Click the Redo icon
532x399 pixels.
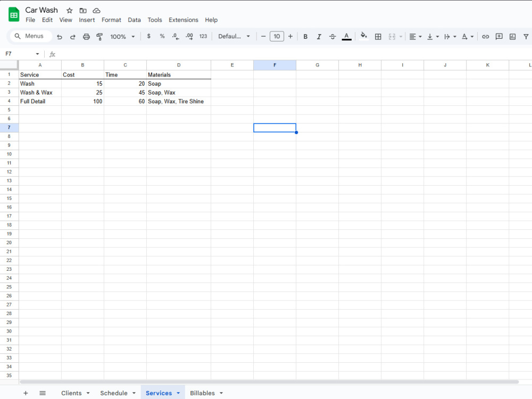coord(72,37)
